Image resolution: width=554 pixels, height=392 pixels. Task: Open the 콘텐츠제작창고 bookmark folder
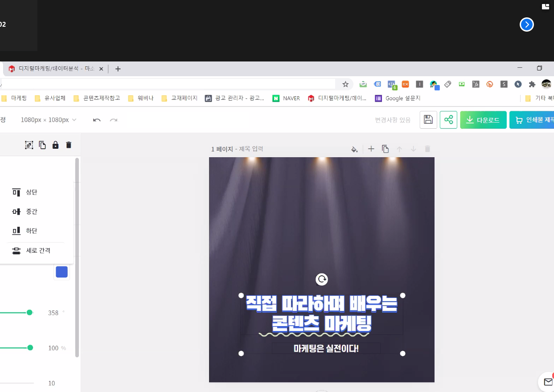(x=97, y=98)
